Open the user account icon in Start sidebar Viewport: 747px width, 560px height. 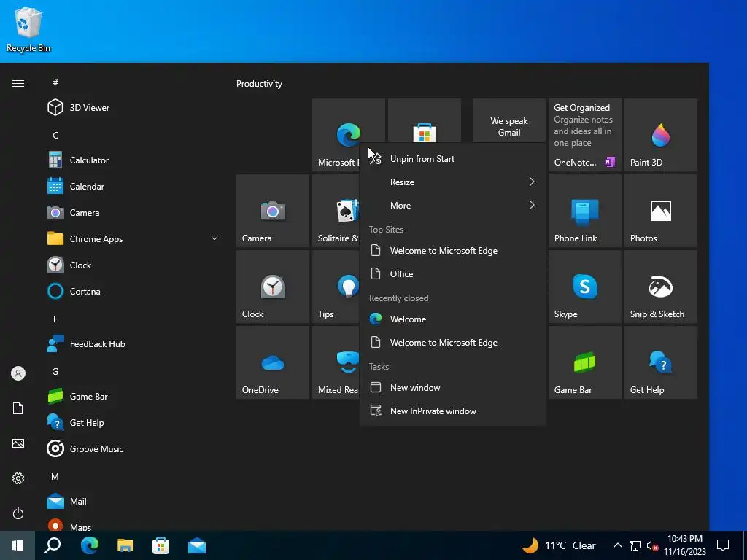[18, 373]
